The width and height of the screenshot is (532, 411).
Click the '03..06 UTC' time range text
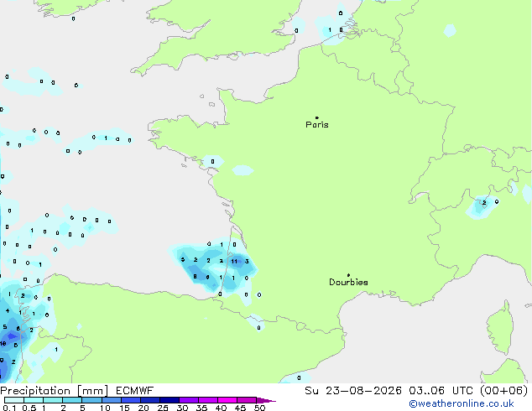point(441,391)
